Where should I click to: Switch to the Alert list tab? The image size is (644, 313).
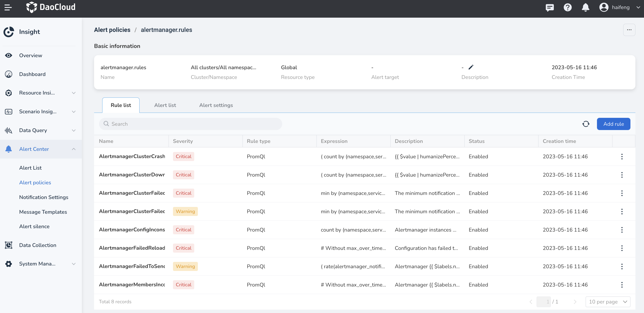(x=165, y=105)
